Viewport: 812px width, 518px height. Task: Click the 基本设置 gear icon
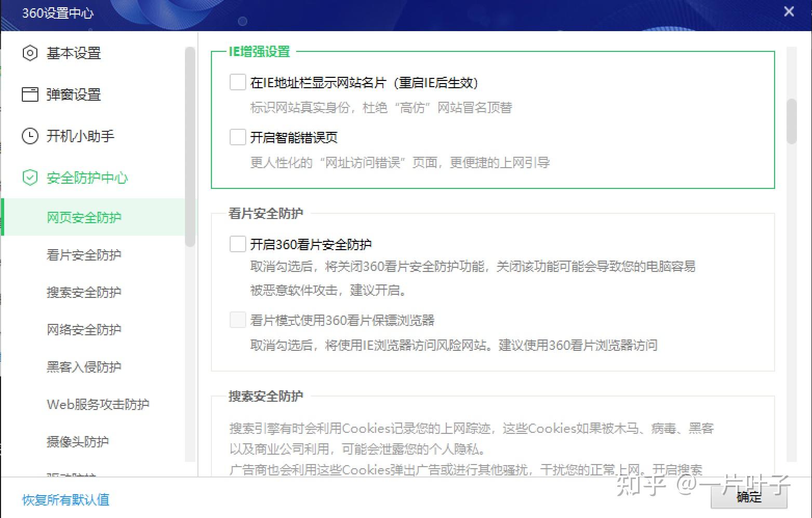point(30,53)
